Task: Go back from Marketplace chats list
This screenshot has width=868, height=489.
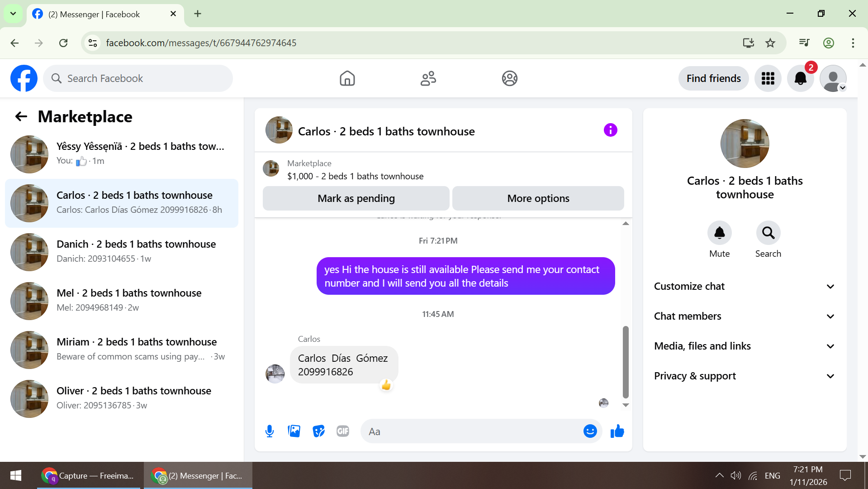Action: pyautogui.click(x=21, y=117)
